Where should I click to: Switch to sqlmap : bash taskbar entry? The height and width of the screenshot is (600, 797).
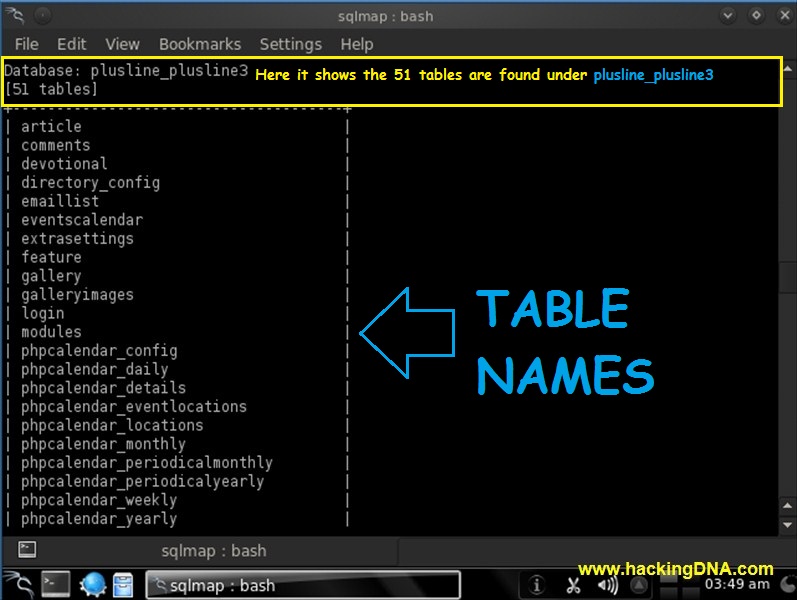coord(303,585)
